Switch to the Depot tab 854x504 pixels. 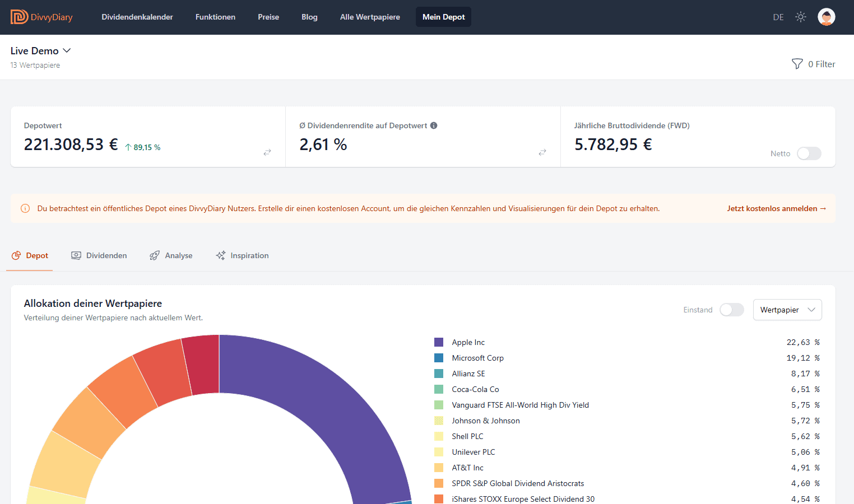coord(30,255)
